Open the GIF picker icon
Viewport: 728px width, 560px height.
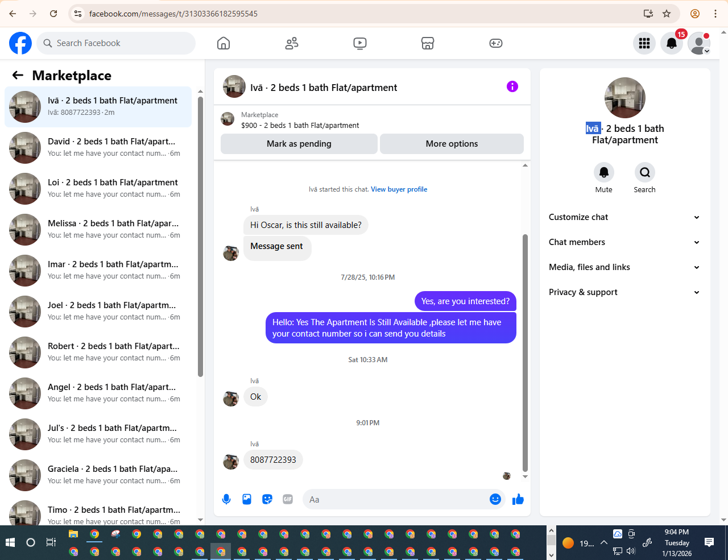click(x=288, y=499)
